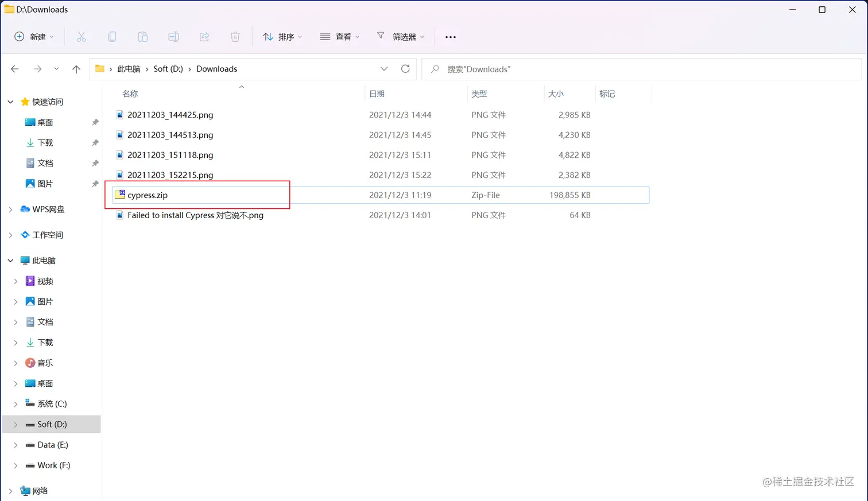This screenshot has height=501, width=868.
Task: Collapse the 此电脑 tree node
Action: (10, 261)
